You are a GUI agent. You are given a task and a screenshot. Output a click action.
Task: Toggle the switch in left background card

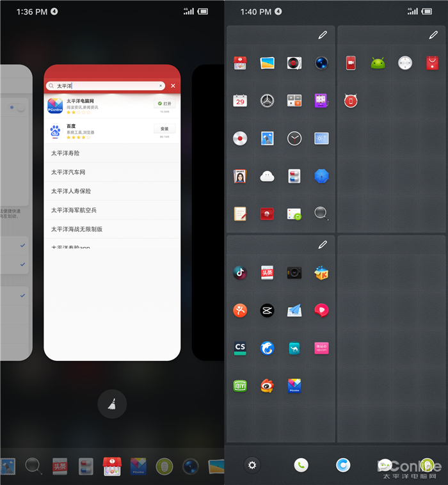coord(17,107)
